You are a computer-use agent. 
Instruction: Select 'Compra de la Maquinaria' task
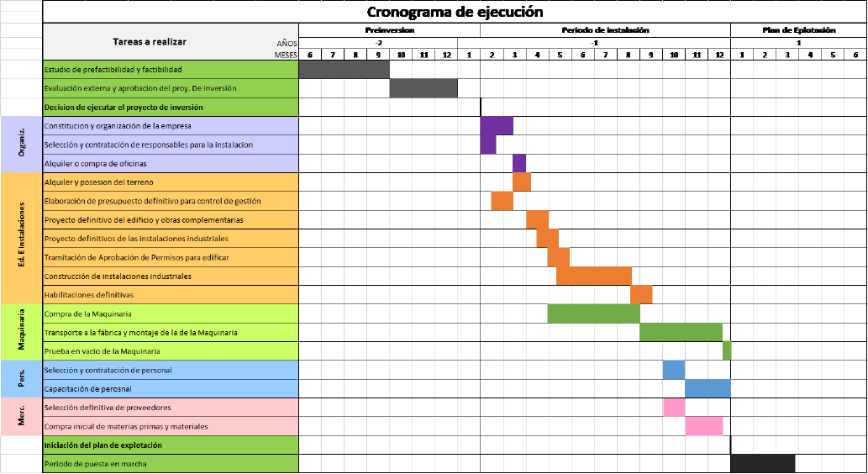coord(171,313)
